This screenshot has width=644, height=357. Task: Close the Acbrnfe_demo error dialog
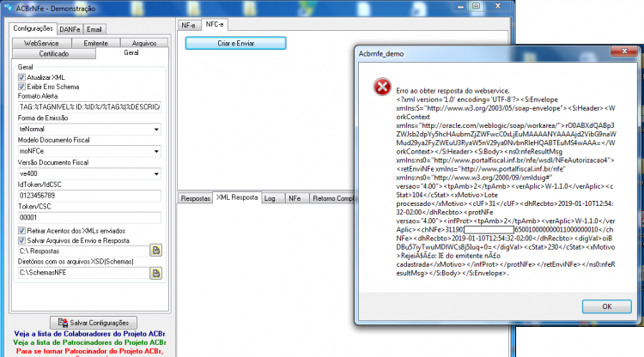[624, 51]
